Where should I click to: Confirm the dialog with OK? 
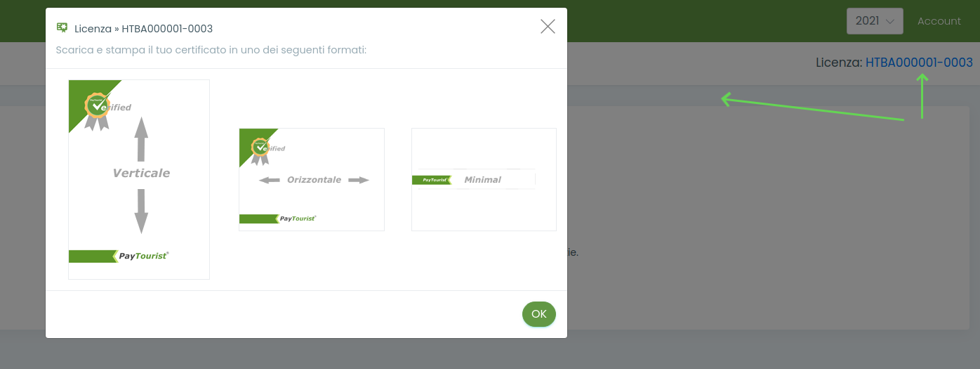[538, 314]
